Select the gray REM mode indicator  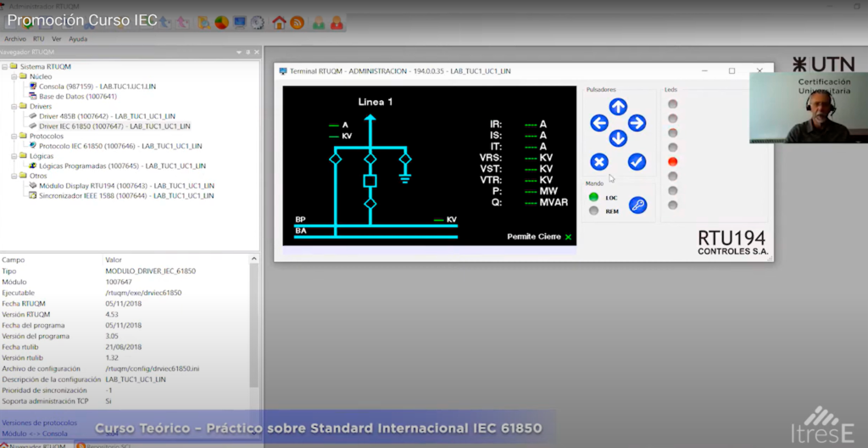click(593, 210)
